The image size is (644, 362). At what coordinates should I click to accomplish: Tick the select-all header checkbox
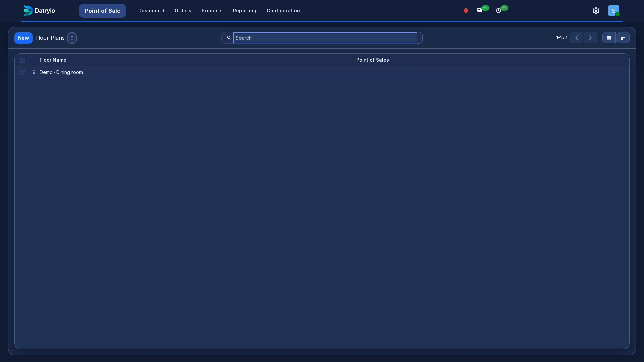pyautogui.click(x=23, y=60)
